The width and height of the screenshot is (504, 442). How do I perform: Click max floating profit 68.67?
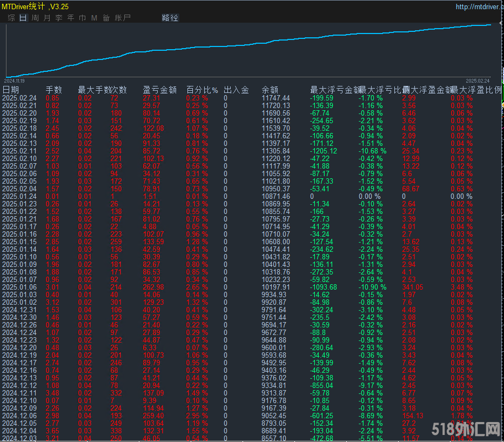411,189
